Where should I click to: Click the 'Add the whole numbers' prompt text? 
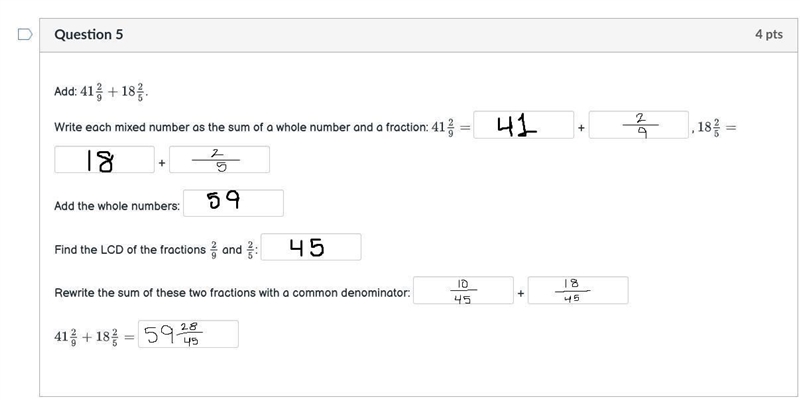pyautogui.click(x=117, y=207)
